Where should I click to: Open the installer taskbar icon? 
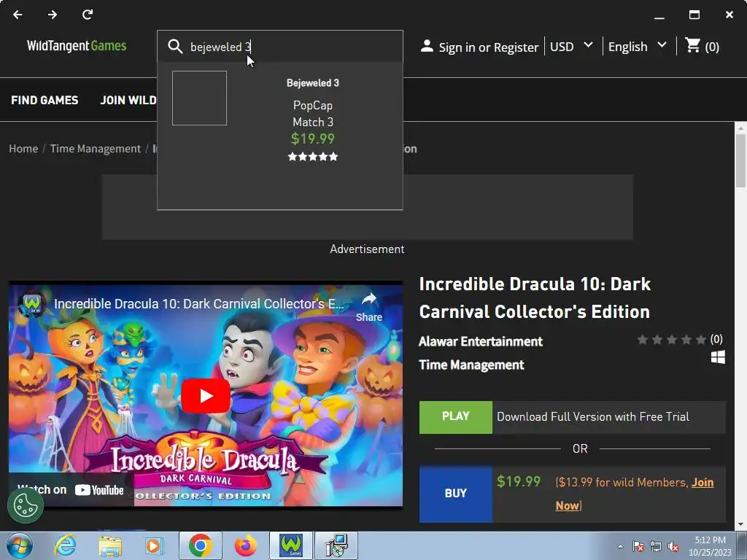[336, 545]
